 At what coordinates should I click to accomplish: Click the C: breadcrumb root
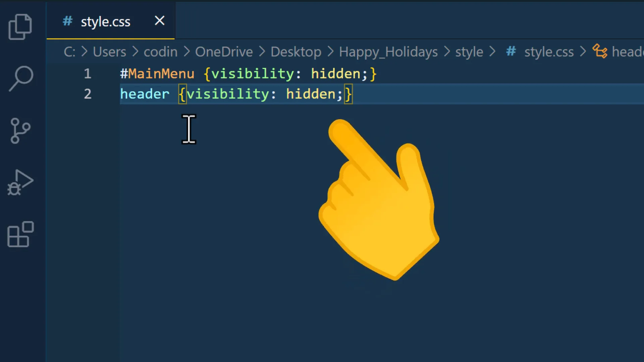coord(69,52)
